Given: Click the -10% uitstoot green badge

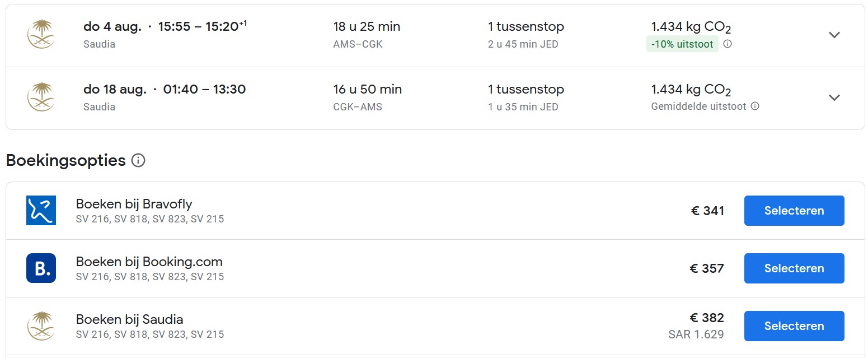Looking at the screenshot, I should coord(682,44).
